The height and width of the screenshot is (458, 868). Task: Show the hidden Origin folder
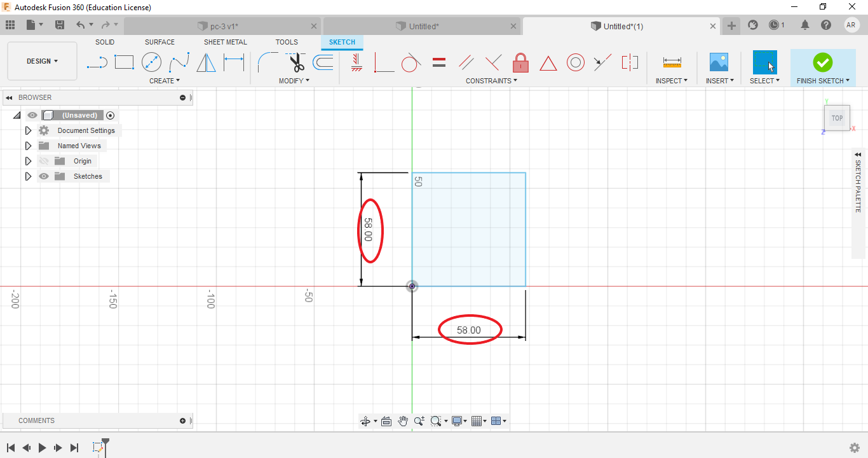coord(44,161)
